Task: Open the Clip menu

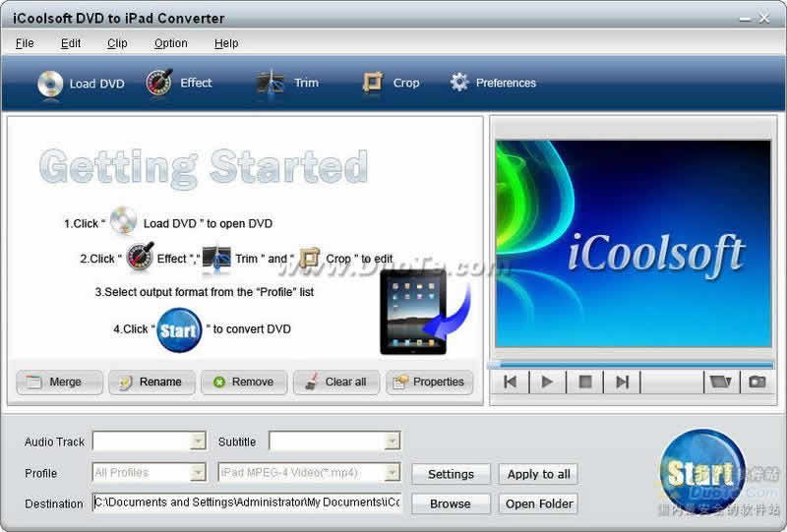Action: [117, 43]
